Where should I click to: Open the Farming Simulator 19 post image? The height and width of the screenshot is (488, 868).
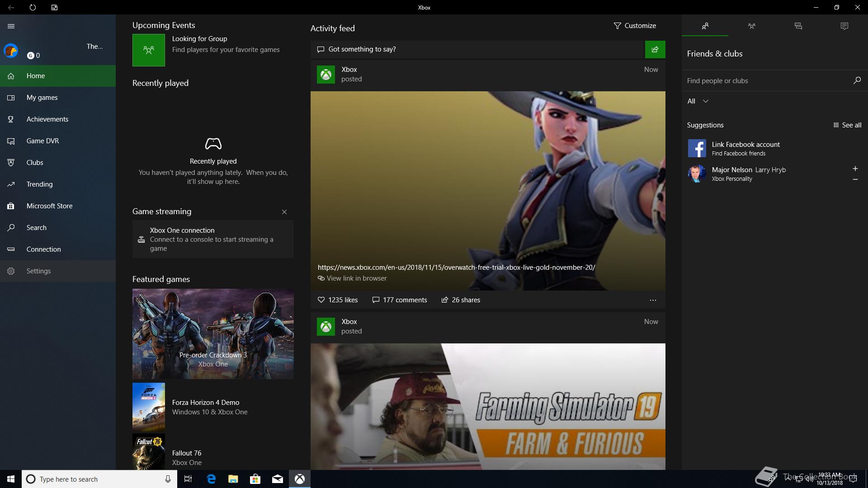(x=488, y=407)
